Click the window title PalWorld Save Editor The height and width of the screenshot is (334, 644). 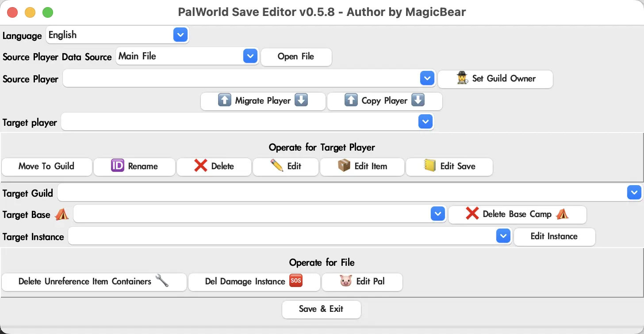[x=322, y=12]
